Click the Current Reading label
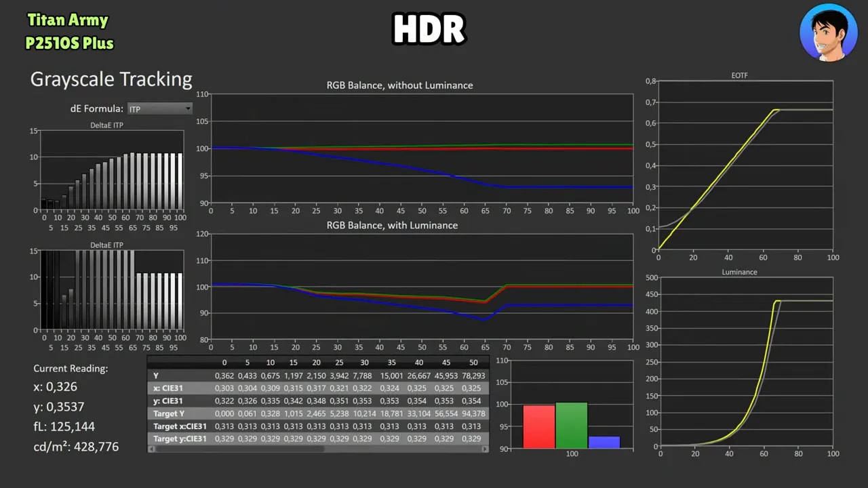This screenshot has width=868, height=488. pos(71,369)
